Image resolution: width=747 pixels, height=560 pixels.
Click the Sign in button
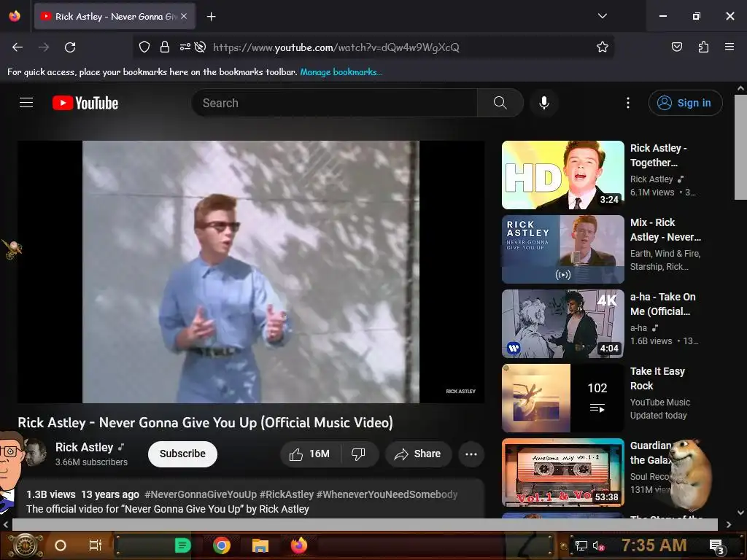[x=685, y=103]
